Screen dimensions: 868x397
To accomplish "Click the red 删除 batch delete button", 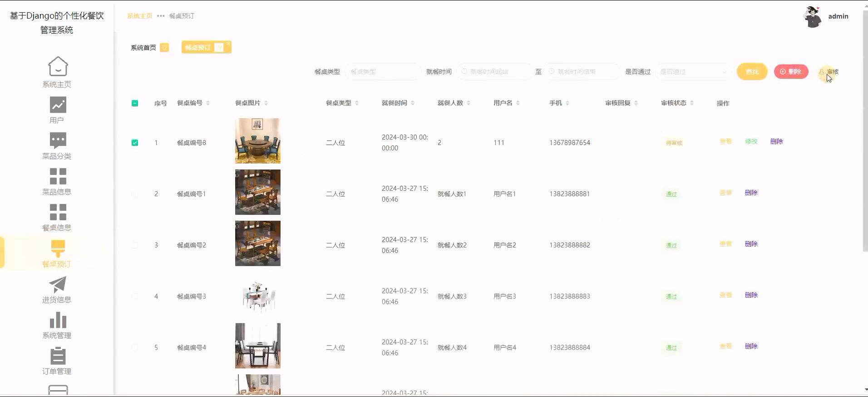I will click(791, 72).
